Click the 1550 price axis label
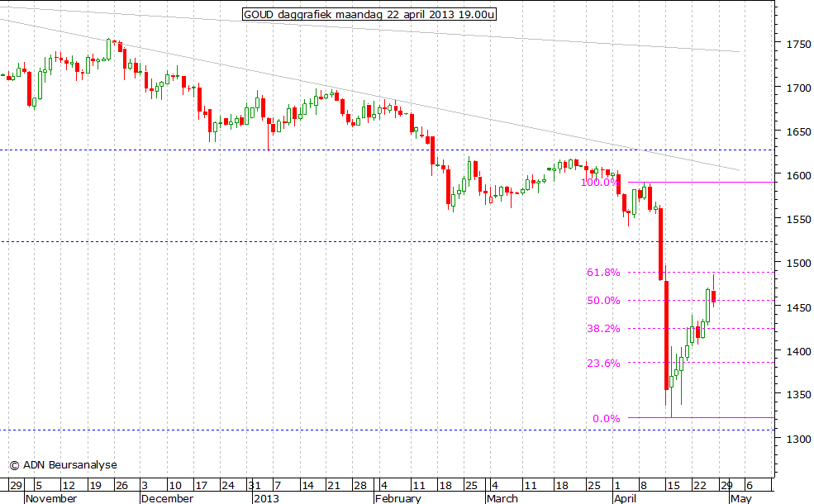The image size is (814, 504). [798, 220]
